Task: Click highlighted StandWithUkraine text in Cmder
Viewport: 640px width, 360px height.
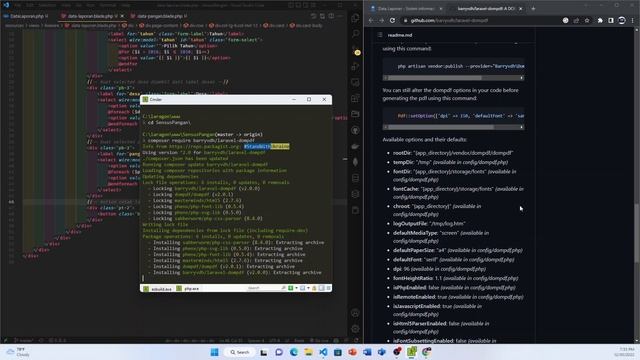Action: [267, 146]
